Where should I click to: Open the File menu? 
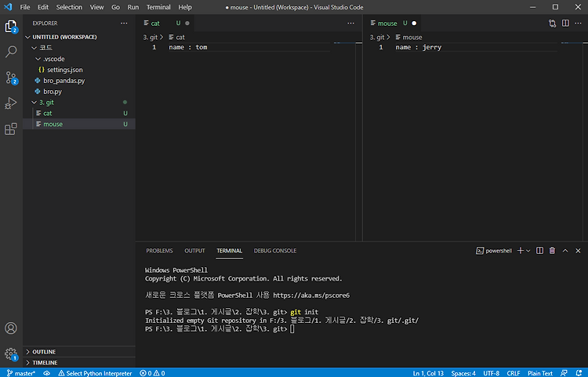(25, 7)
